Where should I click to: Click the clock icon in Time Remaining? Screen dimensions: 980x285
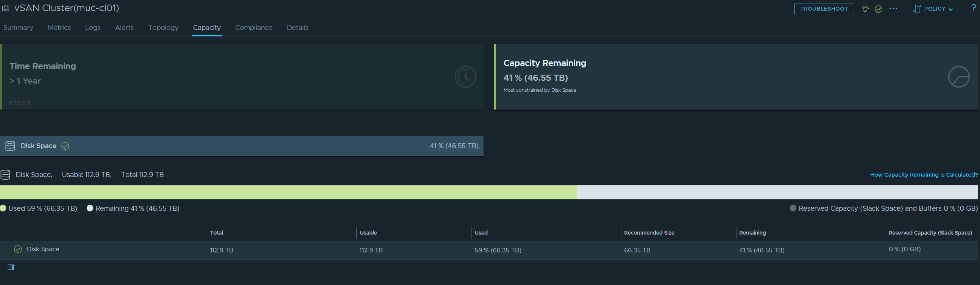tap(465, 77)
